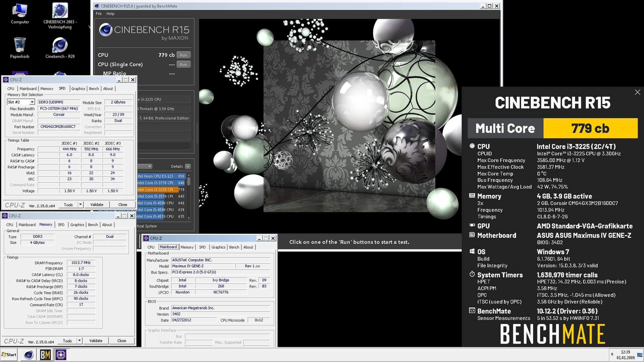Viewport: 644px width, 362px height.
Task: Click Cinebench taskbar icon
Action: (29, 355)
